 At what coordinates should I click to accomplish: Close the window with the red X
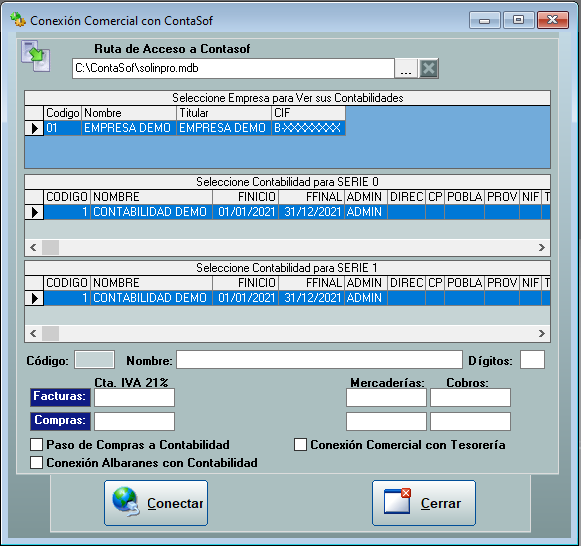point(553,20)
